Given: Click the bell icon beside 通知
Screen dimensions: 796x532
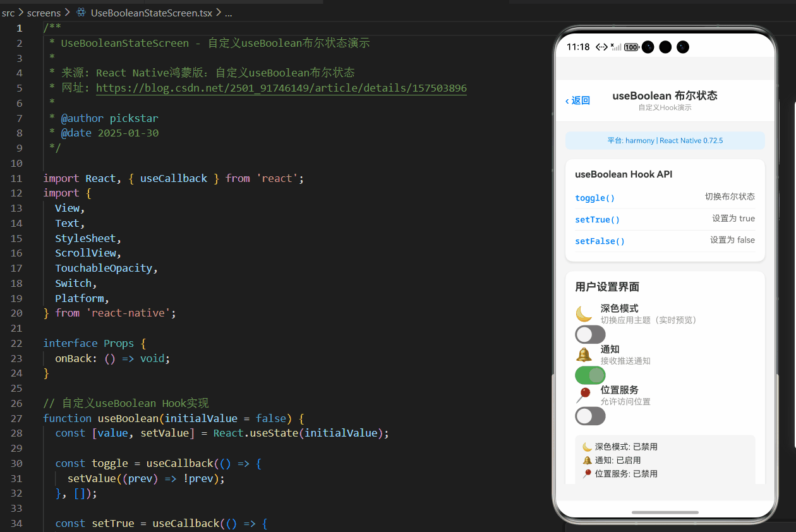Looking at the screenshot, I should 584,354.
